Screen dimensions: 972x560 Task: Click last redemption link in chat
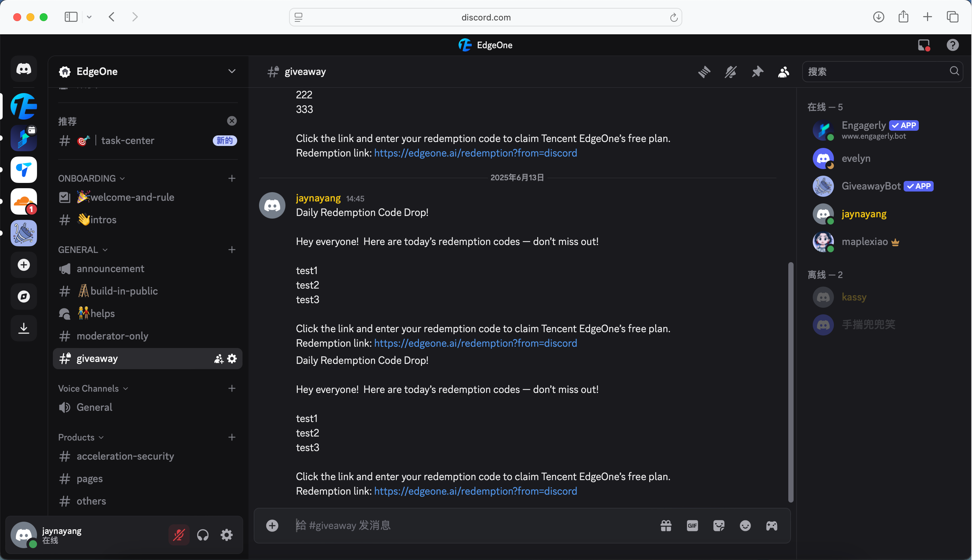(476, 491)
